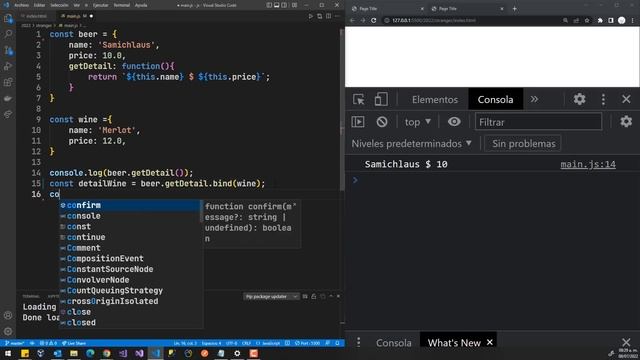This screenshot has height=360, width=640.
Task: Click the master branch status bar item
Action: tap(14, 343)
